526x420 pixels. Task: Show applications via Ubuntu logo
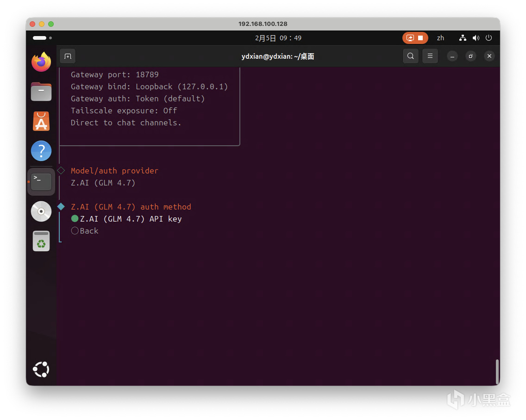[x=41, y=370]
